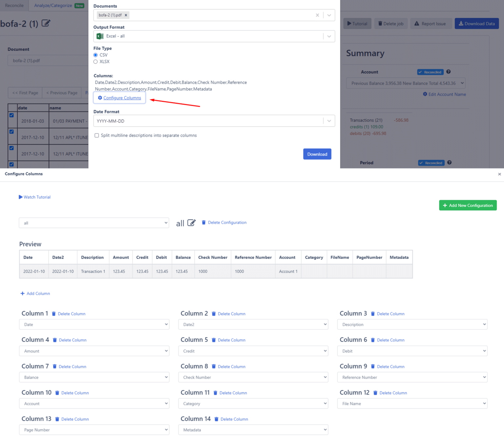
Task: Click the Delete Configuration trash icon
Action: 204,223
